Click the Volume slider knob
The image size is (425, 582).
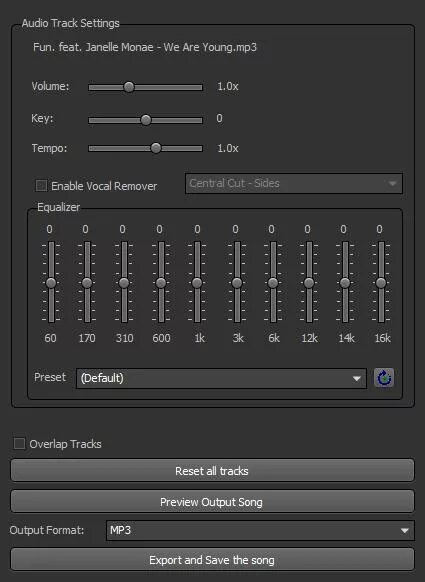click(x=129, y=87)
